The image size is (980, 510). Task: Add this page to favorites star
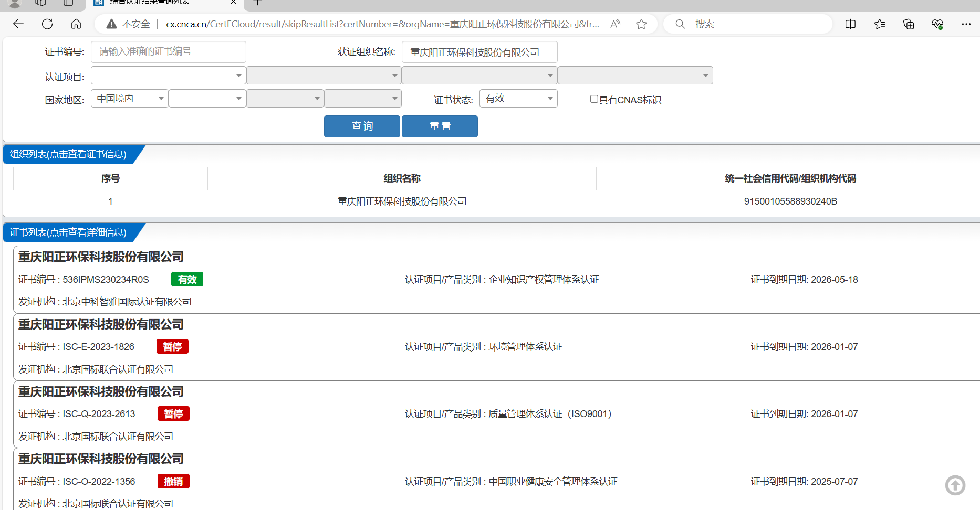pyautogui.click(x=641, y=24)
